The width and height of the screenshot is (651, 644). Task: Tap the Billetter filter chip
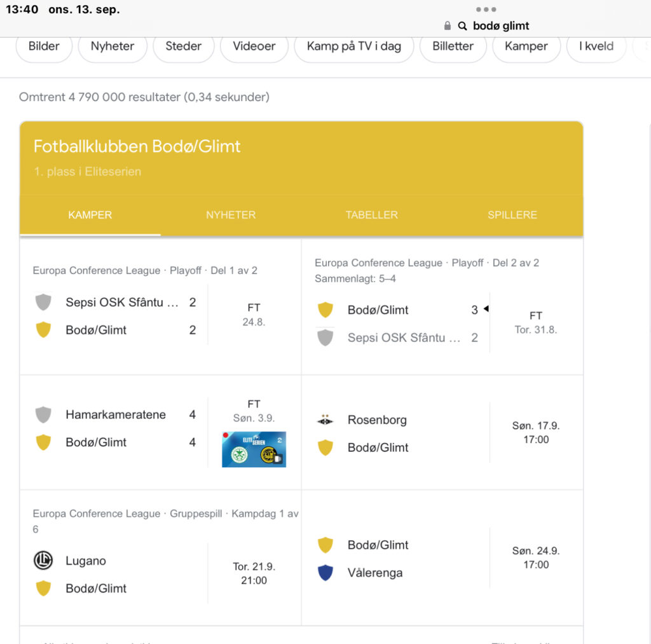[x=453, y=46]
